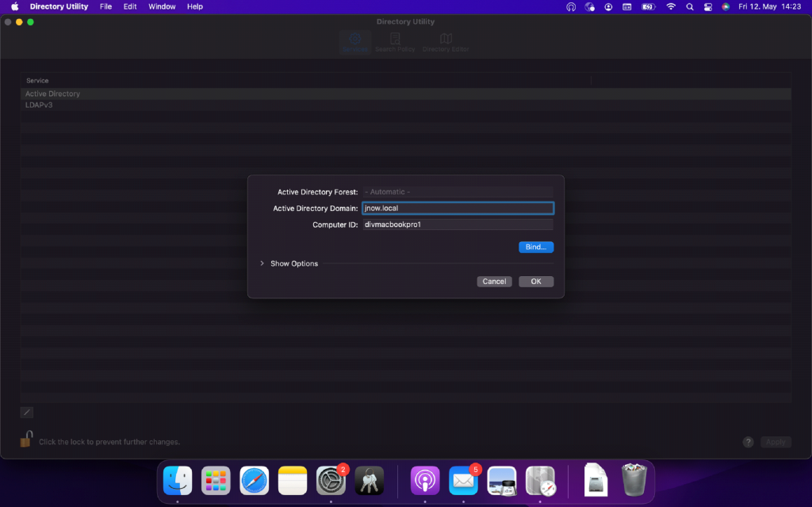Viewport: 812px width, 507px height.
Task: Click the Bind... button
Action: tap(536, 247)
